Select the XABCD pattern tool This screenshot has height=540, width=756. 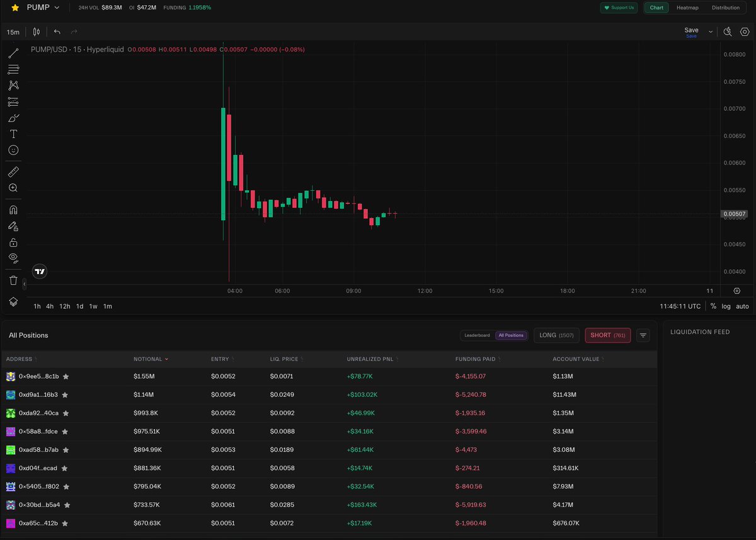[x=13, y=85]
